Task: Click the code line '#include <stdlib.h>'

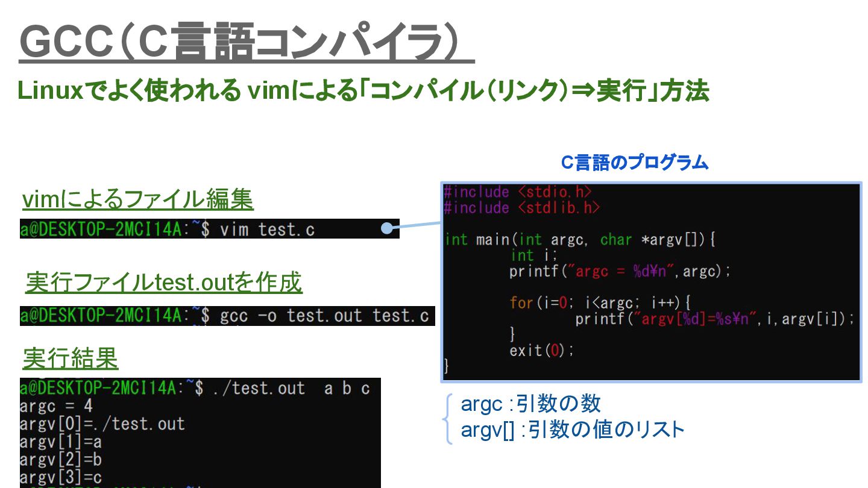Action: (x=522, y=207)
